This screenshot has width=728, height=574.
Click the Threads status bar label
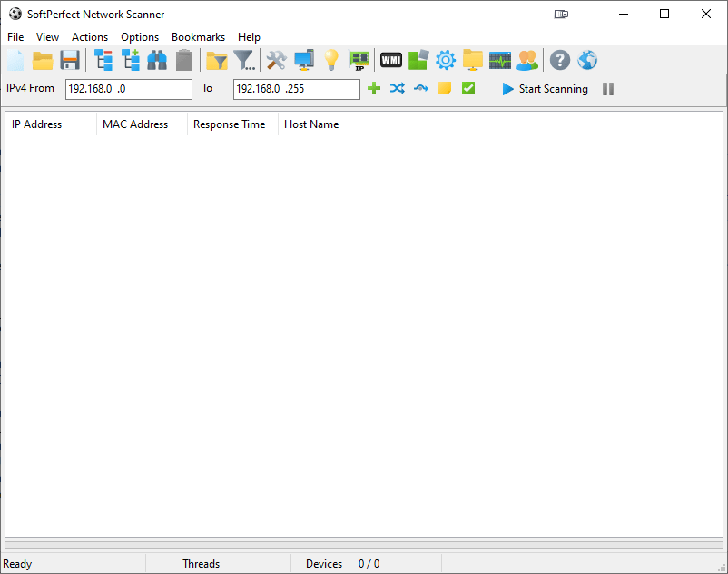point(201,564)
